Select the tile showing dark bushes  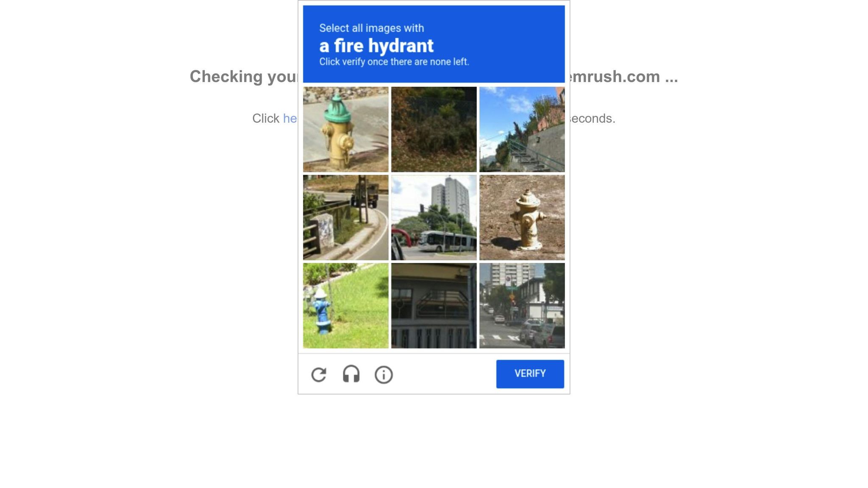[434, 130]
